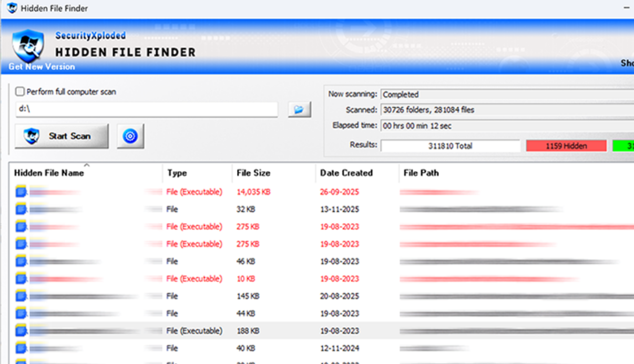Image resolution: width=634 pixels, height=364 pixels.
Task: Click the file icon on the 32 KB file row
Action: click(20, 209)
